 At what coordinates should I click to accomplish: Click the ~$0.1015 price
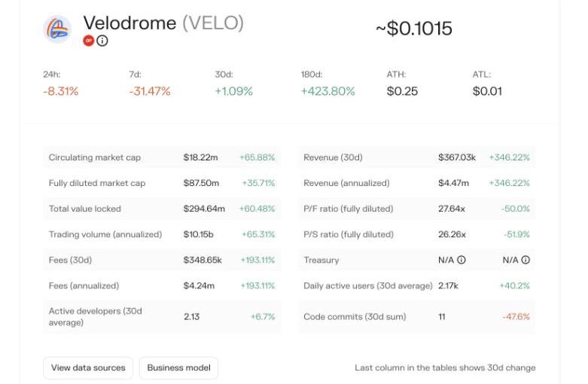click(414, 29)
